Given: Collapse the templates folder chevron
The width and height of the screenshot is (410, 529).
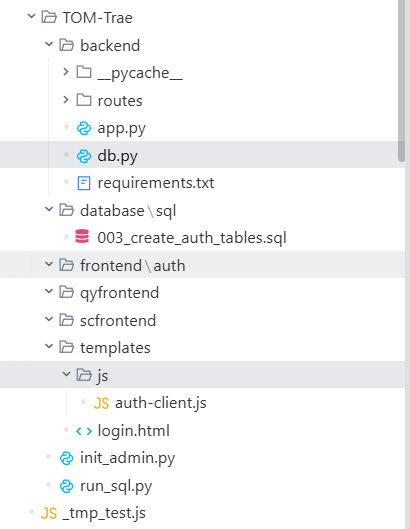Looking at the screenshot, I should pos(49,346).
